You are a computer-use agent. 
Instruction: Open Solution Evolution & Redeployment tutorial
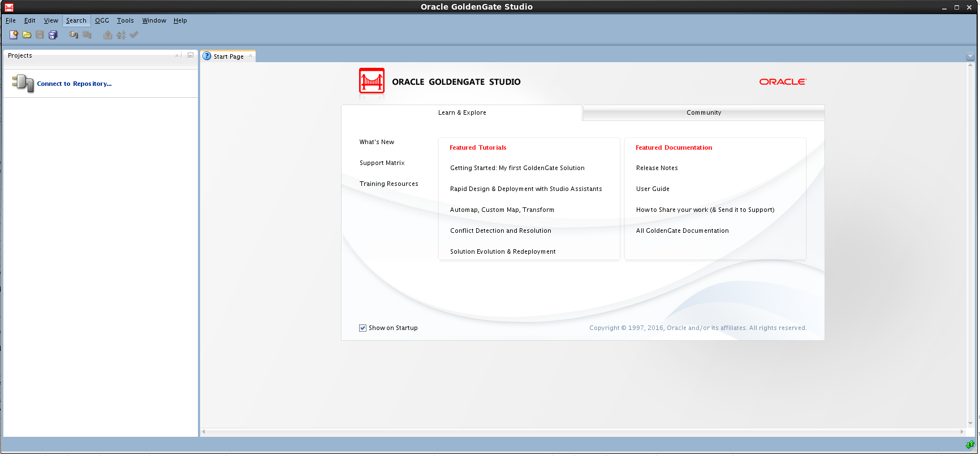click(x=503, y=252)
